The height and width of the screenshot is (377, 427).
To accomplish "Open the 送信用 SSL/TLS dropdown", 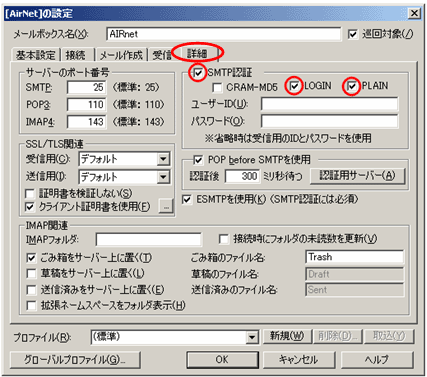I will click(163, 177).
